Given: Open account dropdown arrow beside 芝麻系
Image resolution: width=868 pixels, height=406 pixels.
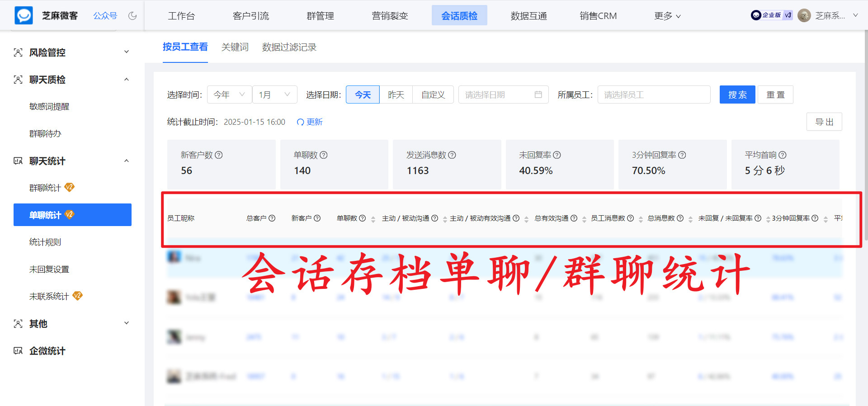Looking at the screenshot, I should [x=855, y=15].
